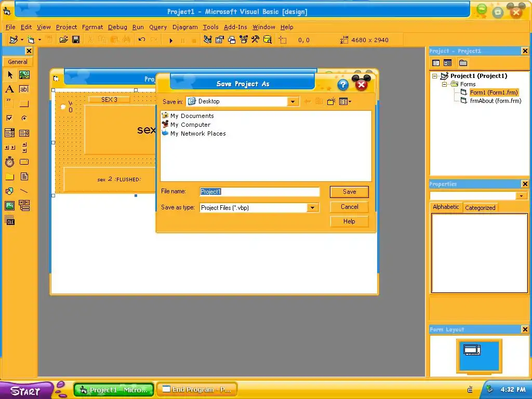Screen dimensions: 532x399
Task: Toggle Folders in the Project panel
Action: (x=463, y=63)
